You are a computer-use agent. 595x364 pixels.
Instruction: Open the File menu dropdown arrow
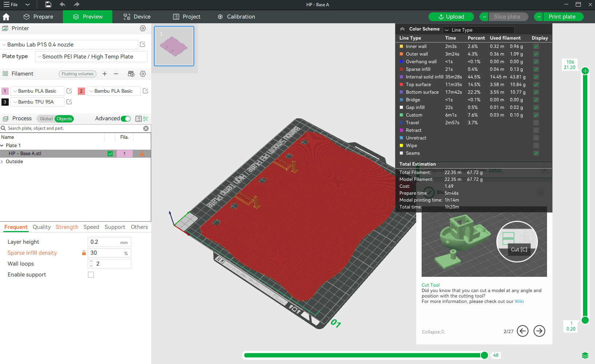[x=28, y=5]
